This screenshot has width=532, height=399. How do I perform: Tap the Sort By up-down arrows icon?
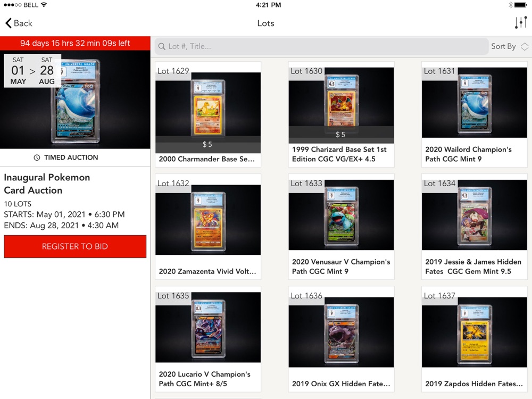click(x=524, y=46)
